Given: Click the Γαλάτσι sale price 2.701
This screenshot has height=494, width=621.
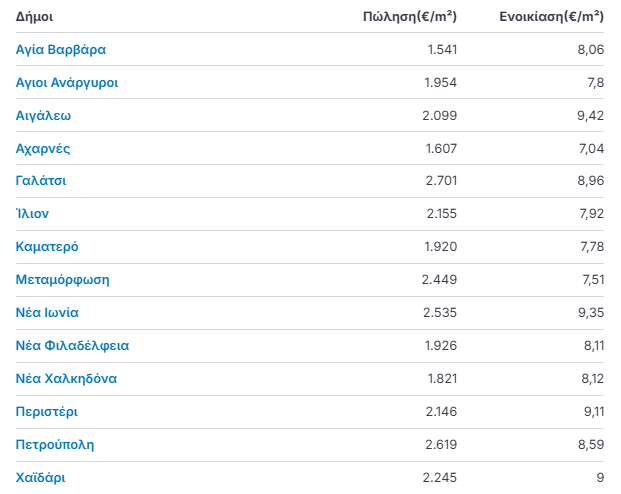Looking at the screenshot, I should (440, 181).
